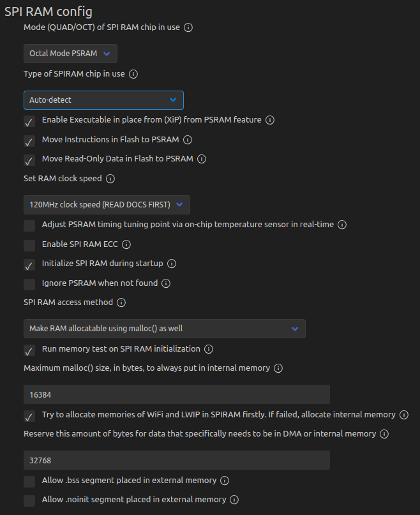Viewport: 420px width, 515px height.
Task: Click info icon beside Set RAM clock speed
Action: (x=110, y=179)
